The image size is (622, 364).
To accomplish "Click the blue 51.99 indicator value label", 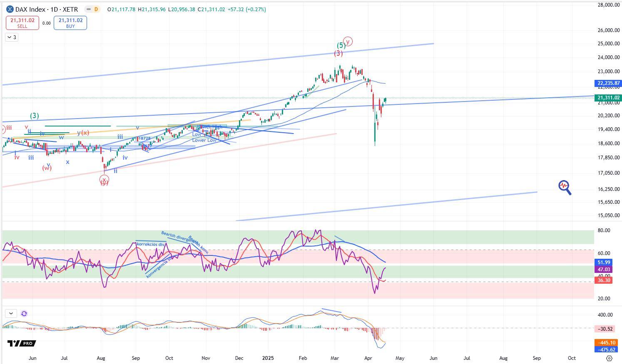I will [604, 262].
